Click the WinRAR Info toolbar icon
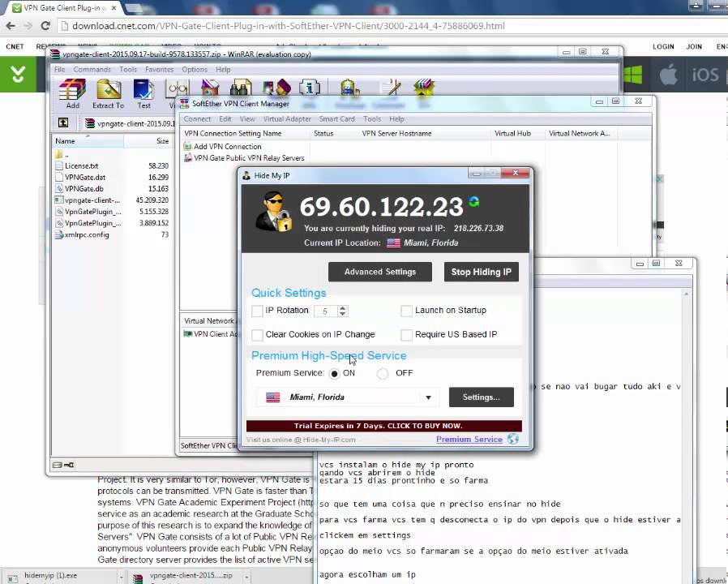The width and height of the screenshot is (728, 584). coord(309,88)
